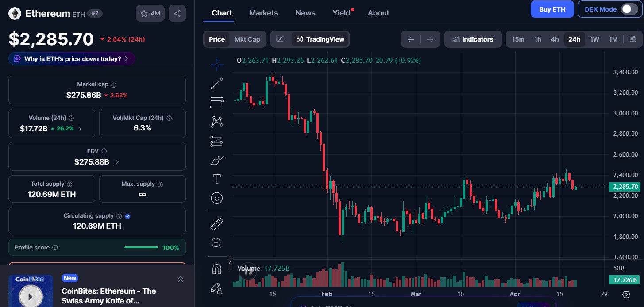This screenshot has width=644, height=307.
Task: Collapse the CoinBites promo panel
Action: (181, 279)
